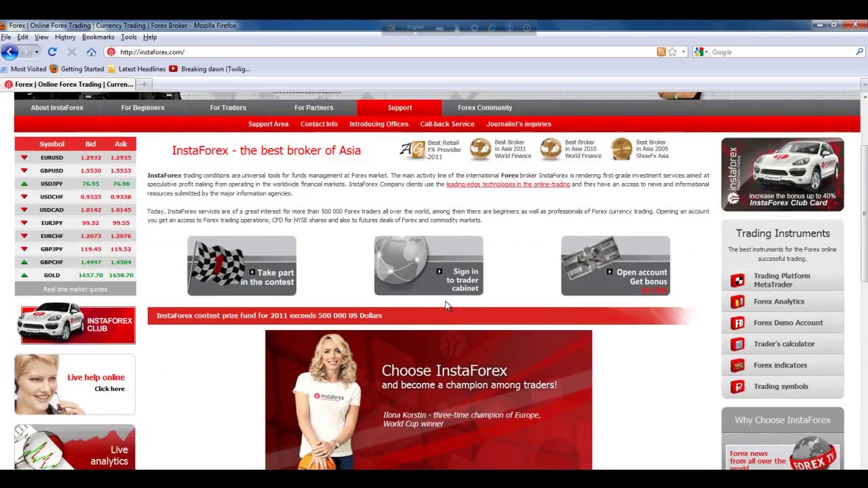
Task: Click the browser Back arrow button
Action: click(9, 52)
